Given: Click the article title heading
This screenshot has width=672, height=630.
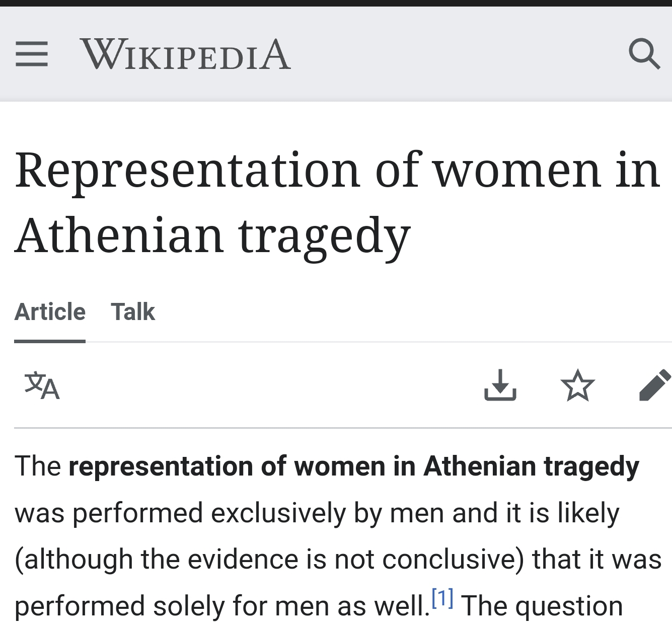Looking at the screenshot, I should click(x=337, y=202).
